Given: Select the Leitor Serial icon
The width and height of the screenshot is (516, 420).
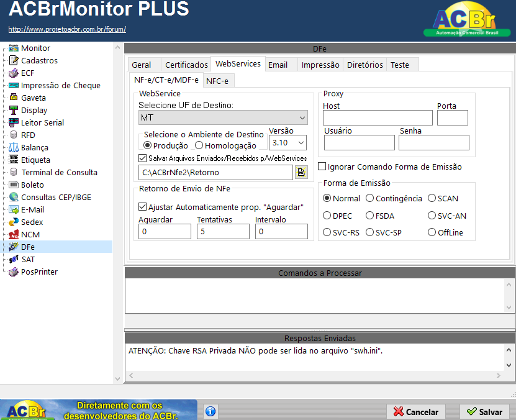Looking at the screenshot, I should [14, 123].
